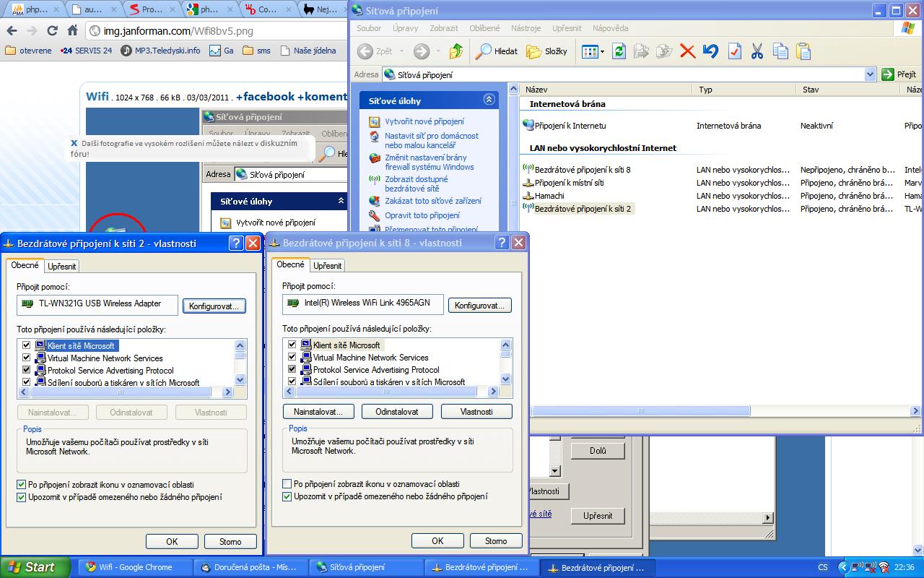Click Konfigurovat for Intel Wireless adapter

click(x=480, y=306)
